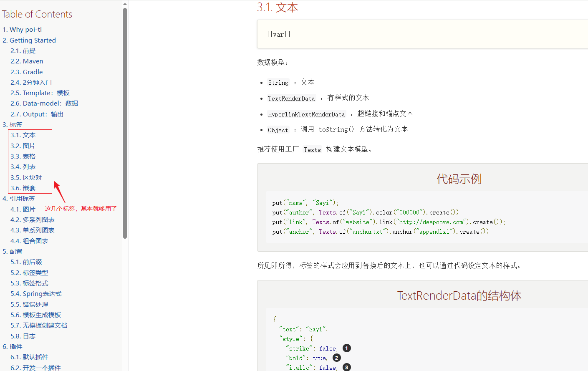Click the "3.1. 文本" page heading
The height and width of the screenshot is (371, 588).
278,7
